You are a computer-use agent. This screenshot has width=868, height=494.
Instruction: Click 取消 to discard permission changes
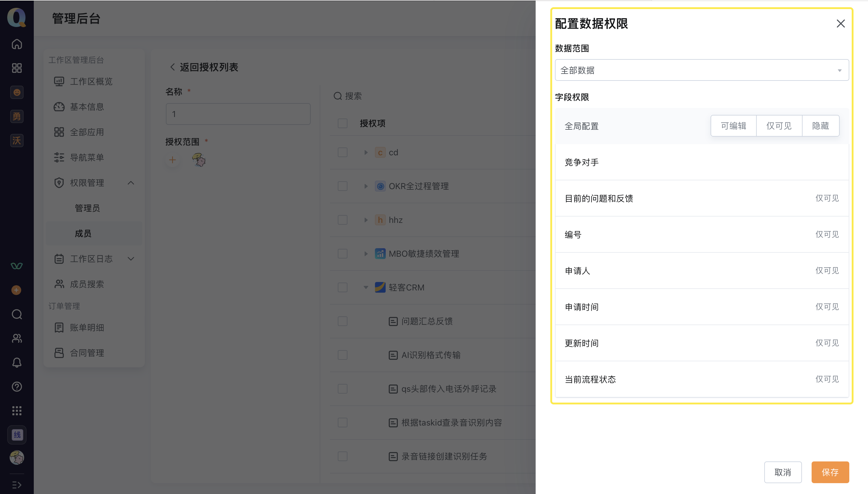pyautogui.click(x=783, y=472)
